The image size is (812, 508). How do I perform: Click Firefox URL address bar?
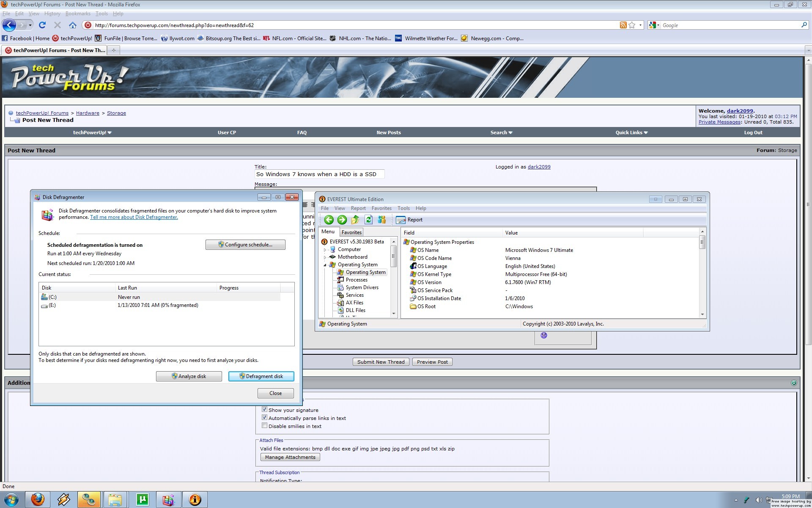[x=355, y=25]
